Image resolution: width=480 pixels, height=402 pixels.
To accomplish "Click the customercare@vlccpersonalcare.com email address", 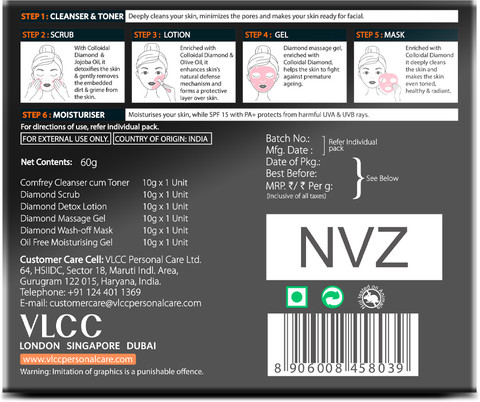I will click(125, 303).
